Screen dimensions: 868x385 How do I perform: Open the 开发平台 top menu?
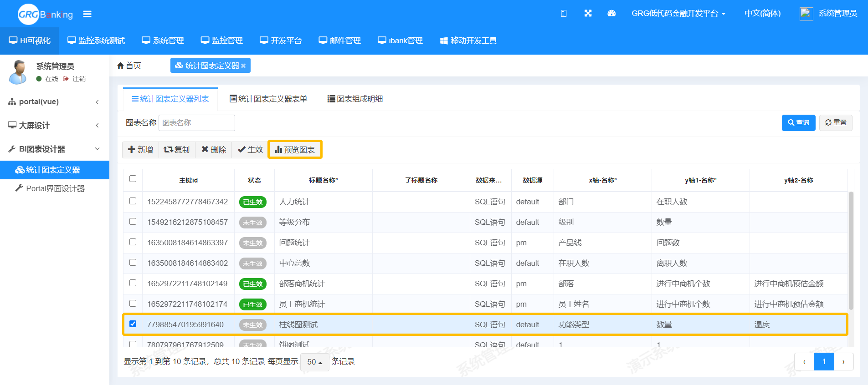[x=281, y=41]
